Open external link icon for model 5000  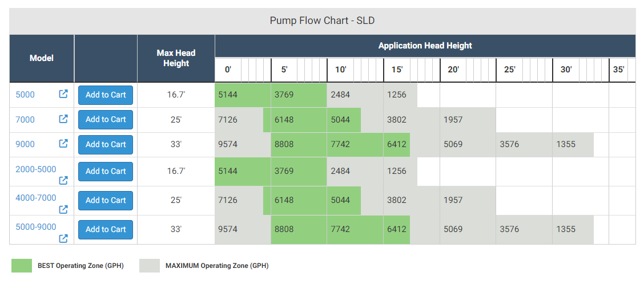(x=63, y=94)
